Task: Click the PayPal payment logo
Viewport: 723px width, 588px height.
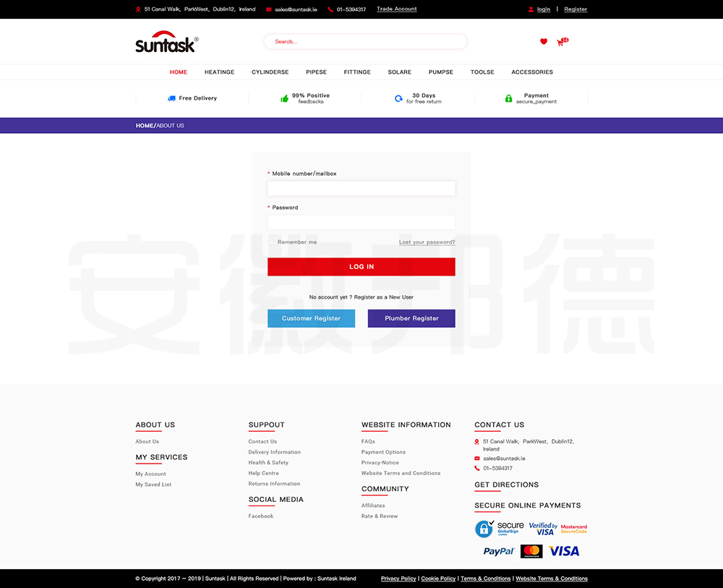Action: (x=498, y=551)
